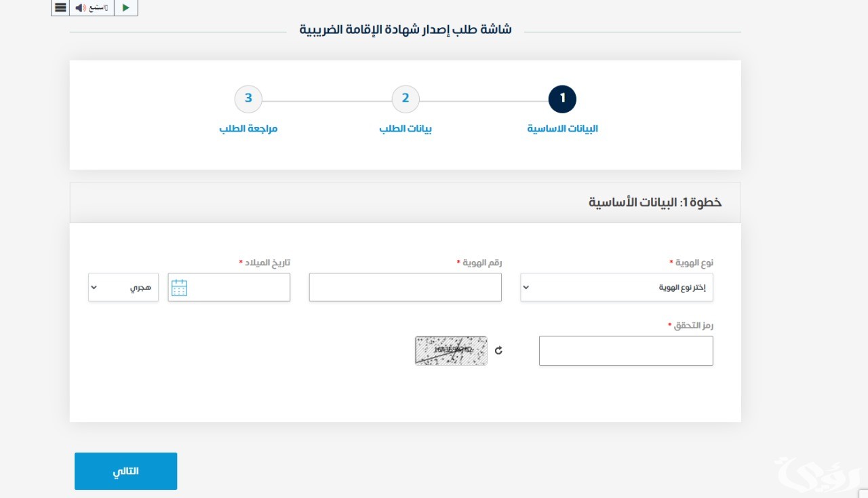The width and height of the screenshot is (868, 498).
Task: Focus the رقم الهوية input field
Action: (x=406, y=288)
